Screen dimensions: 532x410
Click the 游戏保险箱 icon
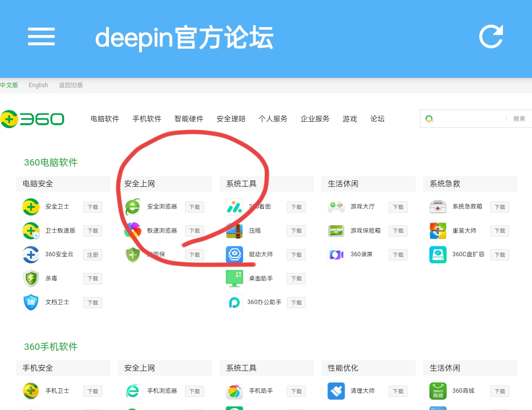point(336,231)
